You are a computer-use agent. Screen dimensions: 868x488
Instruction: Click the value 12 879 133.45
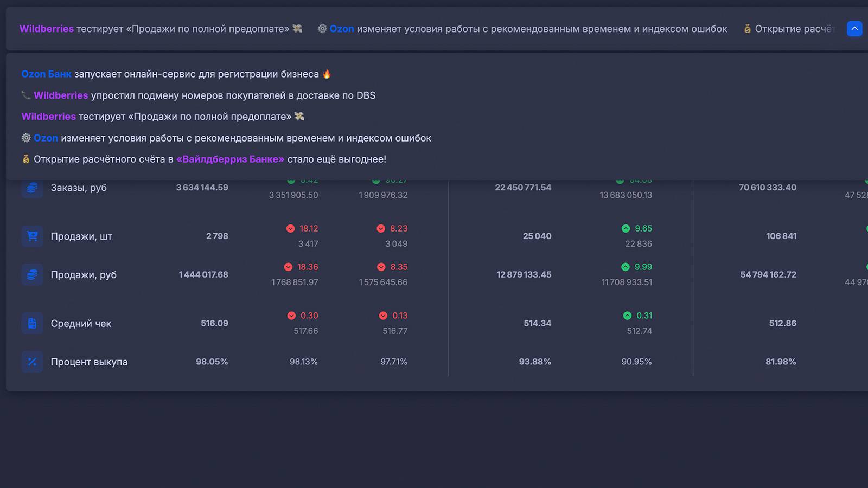click(524, 275)
